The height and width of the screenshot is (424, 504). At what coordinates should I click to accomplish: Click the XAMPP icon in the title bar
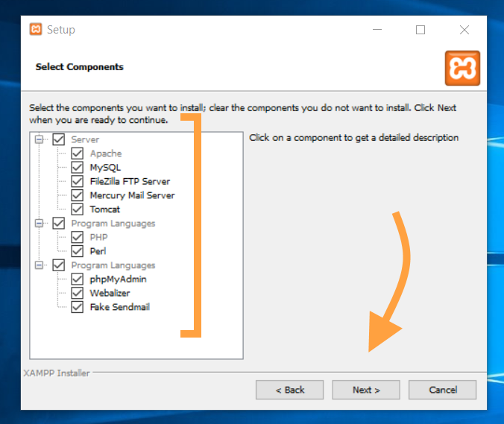(x=36, y=29)
